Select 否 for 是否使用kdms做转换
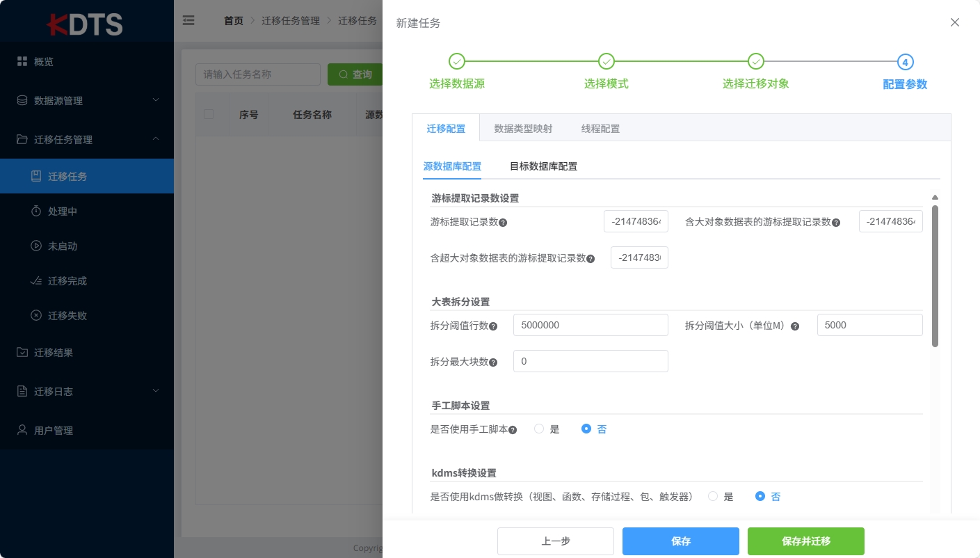980x558 pixels. (x=760, y=497)
